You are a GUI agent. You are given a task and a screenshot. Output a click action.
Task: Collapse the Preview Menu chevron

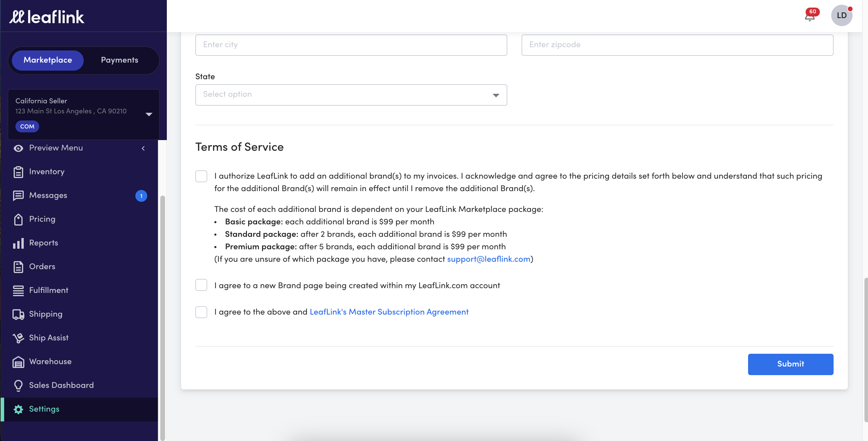[x=143, y=148]
